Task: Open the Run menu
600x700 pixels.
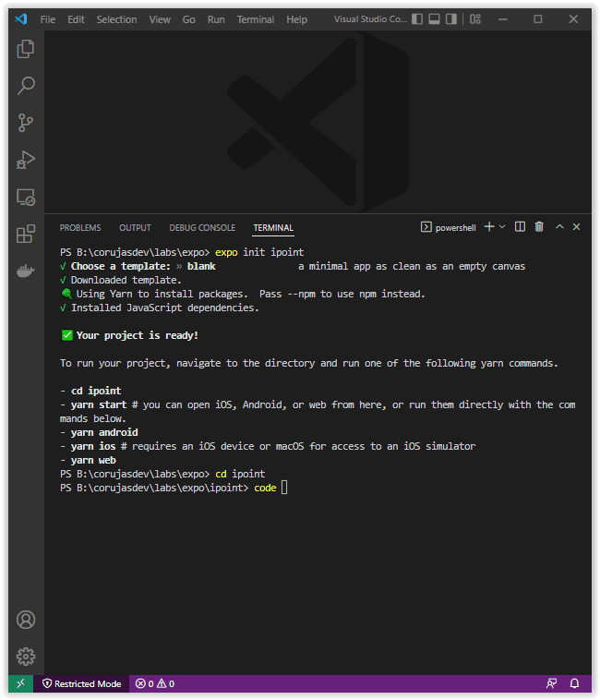Action: click(216, 19)
